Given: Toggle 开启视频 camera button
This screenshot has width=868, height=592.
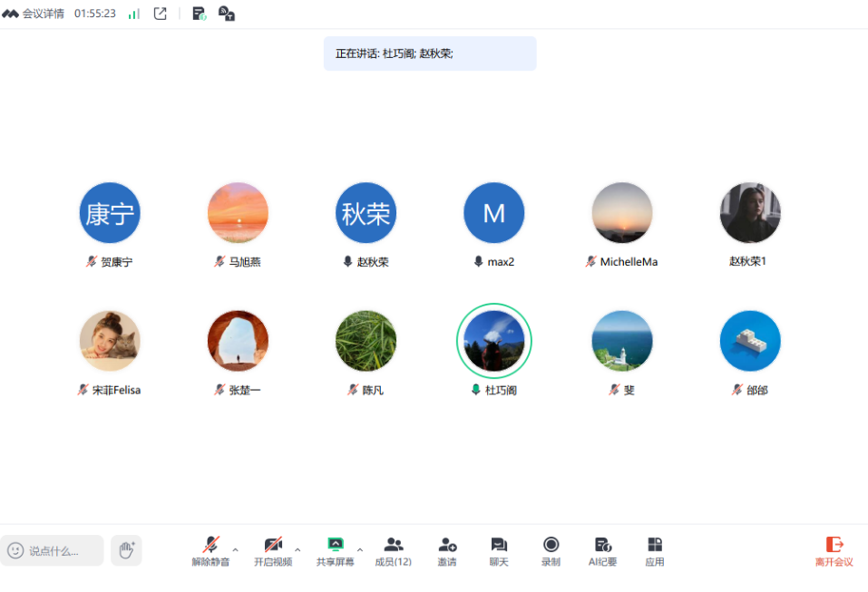Looking at the screenshot, I should click(273, 550).
